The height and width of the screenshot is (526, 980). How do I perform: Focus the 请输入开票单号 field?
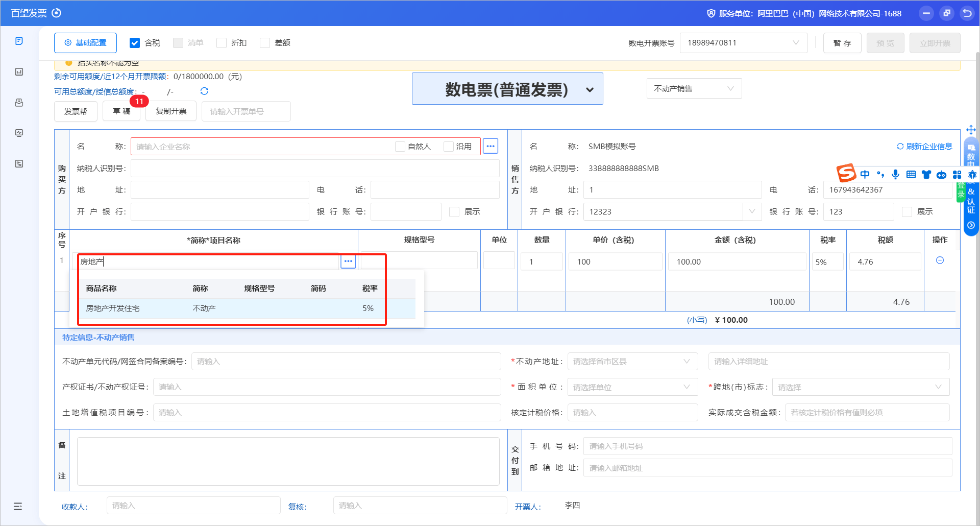(246, 111)
